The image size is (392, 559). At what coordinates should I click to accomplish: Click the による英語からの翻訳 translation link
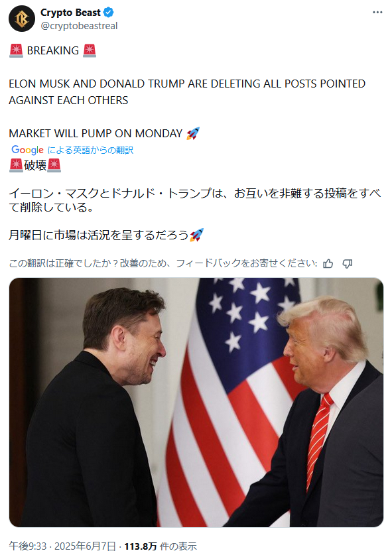[90, 150]
